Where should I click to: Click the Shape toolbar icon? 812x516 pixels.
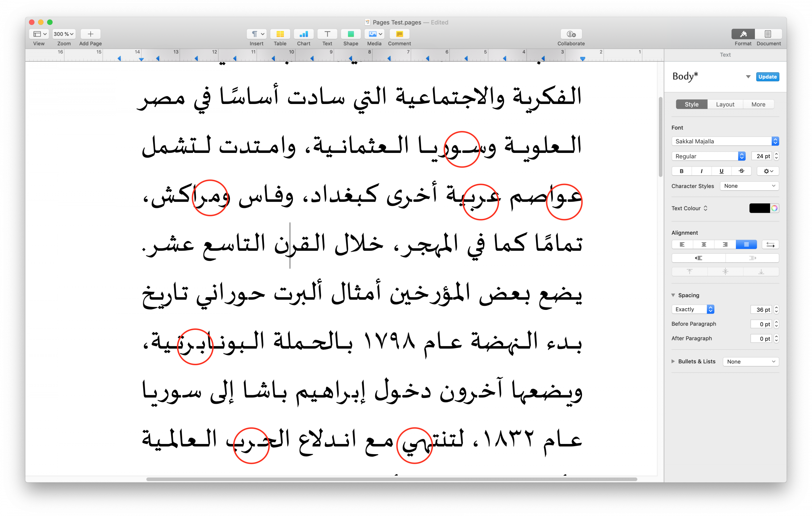(350, 34)
